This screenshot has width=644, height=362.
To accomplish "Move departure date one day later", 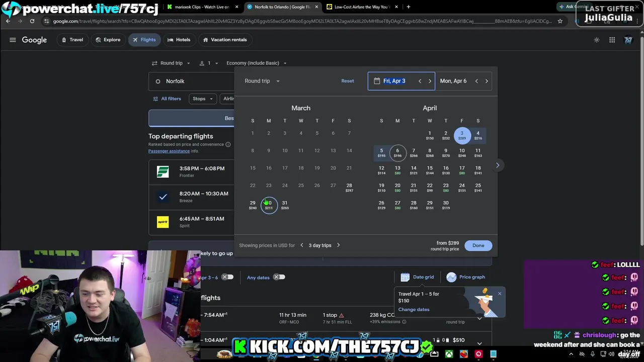I will 430,81.
